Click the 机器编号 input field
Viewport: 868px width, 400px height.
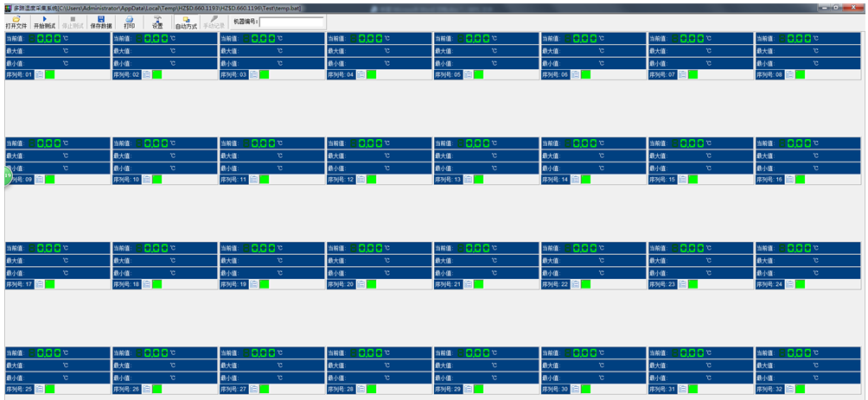[x=292, y=22]
